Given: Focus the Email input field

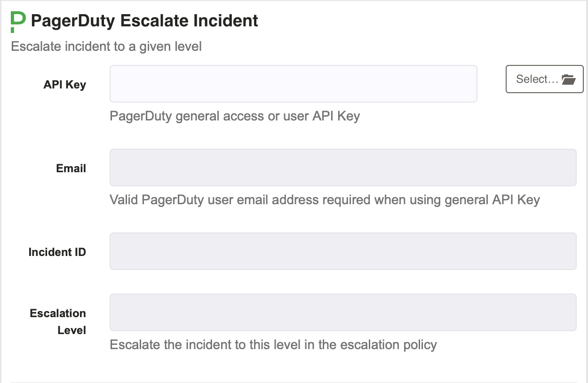Looking at the screenshot, I should tap(343, 168).
